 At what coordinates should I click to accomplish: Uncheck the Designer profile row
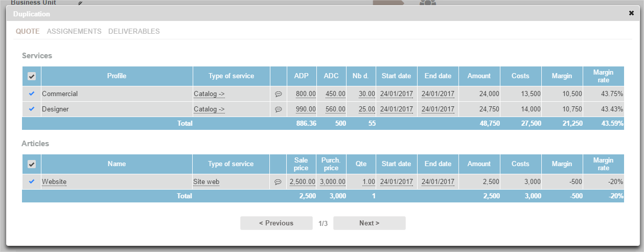click(32, 109)
